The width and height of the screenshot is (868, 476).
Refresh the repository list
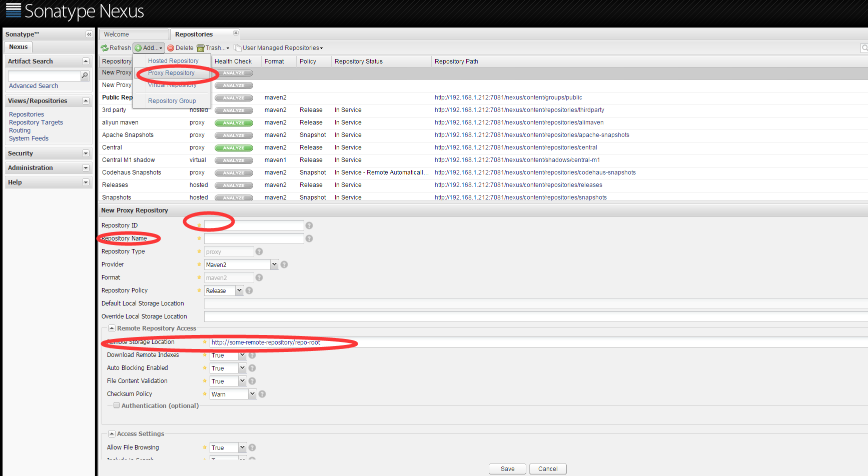[116, 48]
